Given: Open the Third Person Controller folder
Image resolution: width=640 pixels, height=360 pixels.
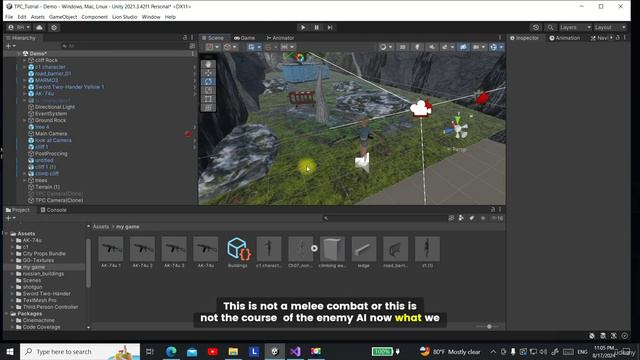Looking at the screenshot, I should coord(50,307).
